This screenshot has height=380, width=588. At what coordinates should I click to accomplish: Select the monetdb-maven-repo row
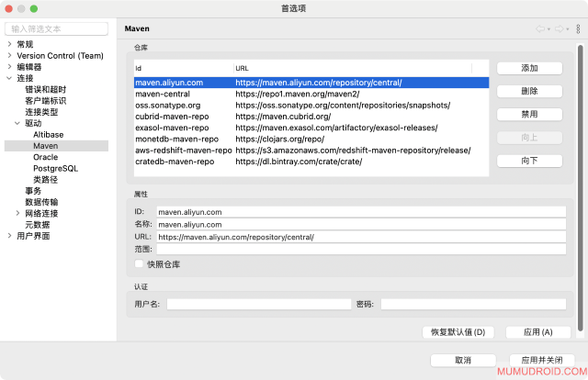tap(311, 139)
